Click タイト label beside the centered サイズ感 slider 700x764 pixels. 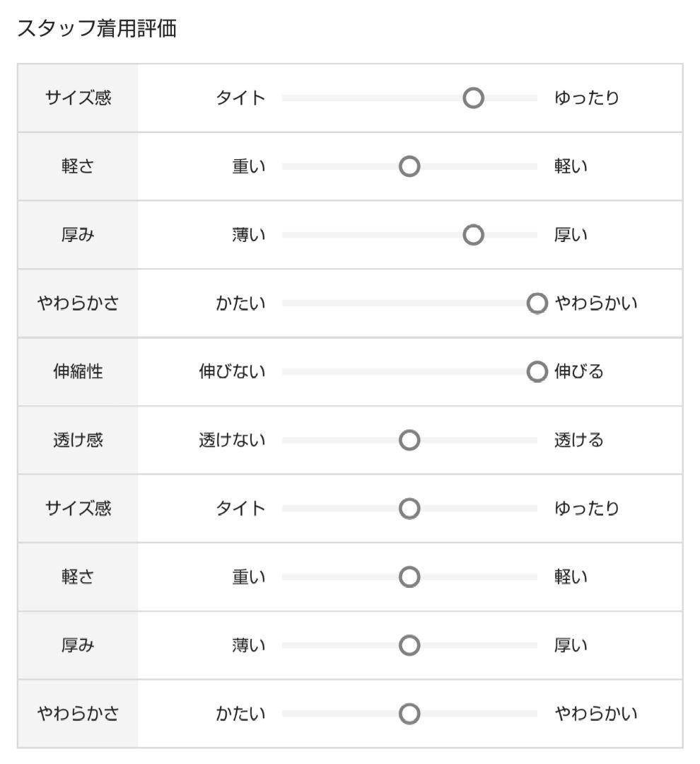(x=240, y=509)
